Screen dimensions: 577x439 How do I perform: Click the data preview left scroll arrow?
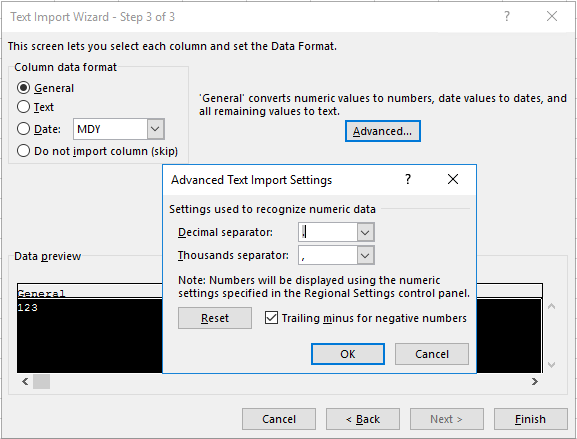pos(25,382)
